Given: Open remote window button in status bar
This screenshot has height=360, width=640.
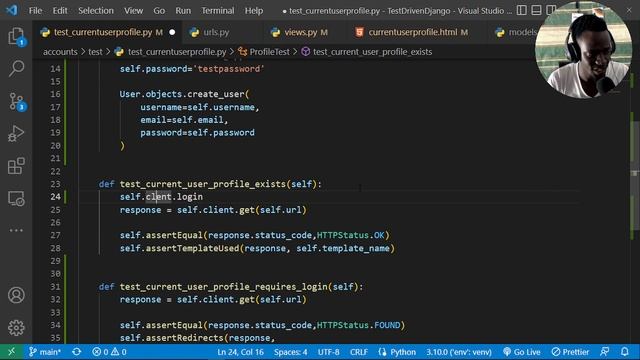Looking at the screenshot, I should point(11,352).
